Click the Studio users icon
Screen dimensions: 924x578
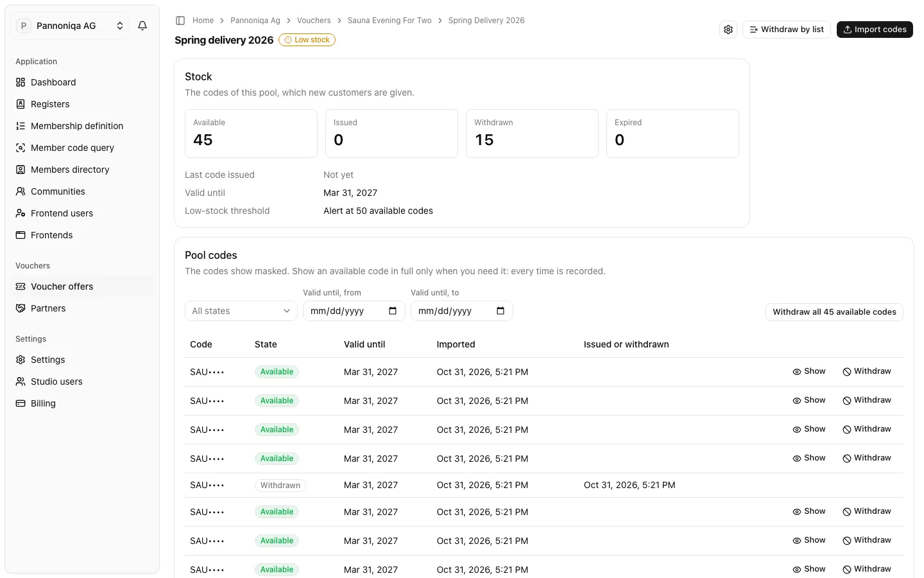tap(21, 381)
